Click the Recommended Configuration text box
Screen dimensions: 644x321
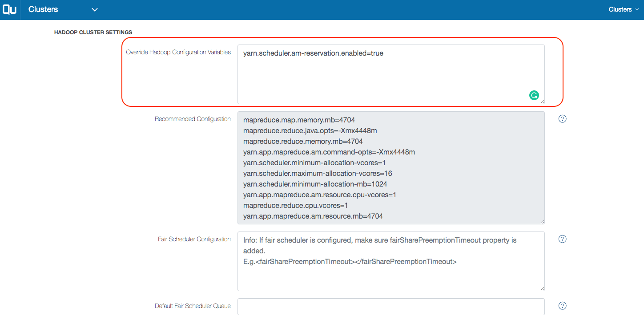click(391, 168)
